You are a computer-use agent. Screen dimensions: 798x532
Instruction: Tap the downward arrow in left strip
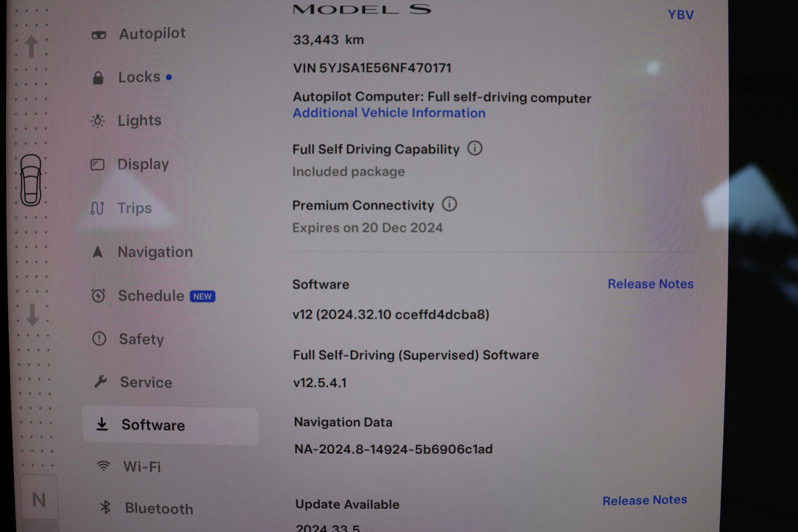click(33, 315)
